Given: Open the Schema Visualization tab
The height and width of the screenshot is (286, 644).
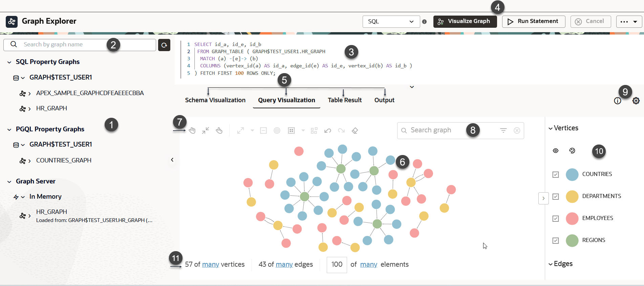Looking at the screenshot, I should [215, 100].
